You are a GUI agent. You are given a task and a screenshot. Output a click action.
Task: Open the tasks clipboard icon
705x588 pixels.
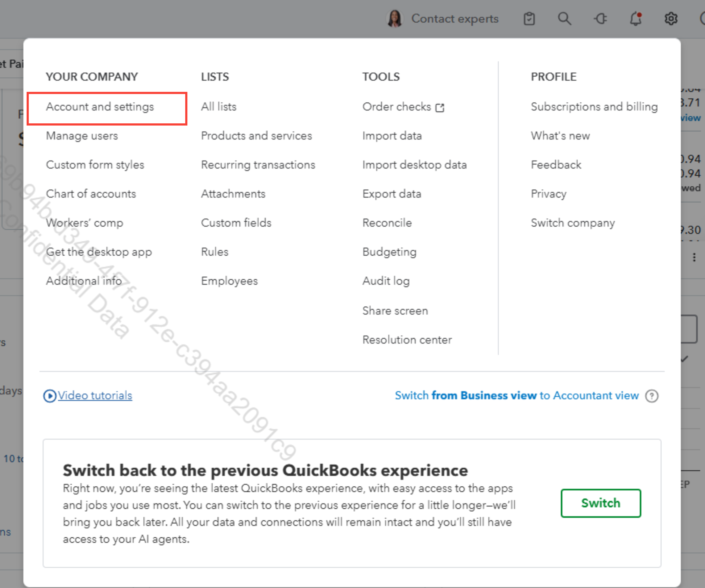[529, 19]
